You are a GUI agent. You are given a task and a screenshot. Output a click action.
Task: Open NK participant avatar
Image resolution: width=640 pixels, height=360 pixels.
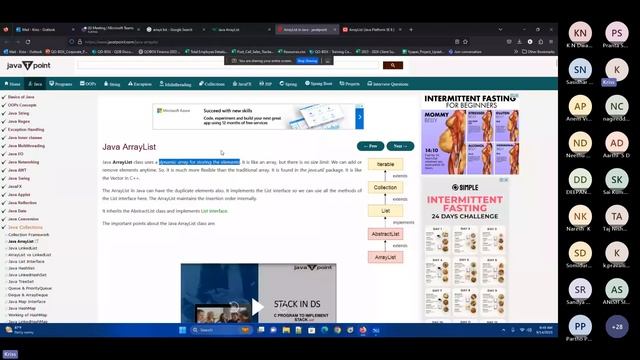click(x=580, y=216)
